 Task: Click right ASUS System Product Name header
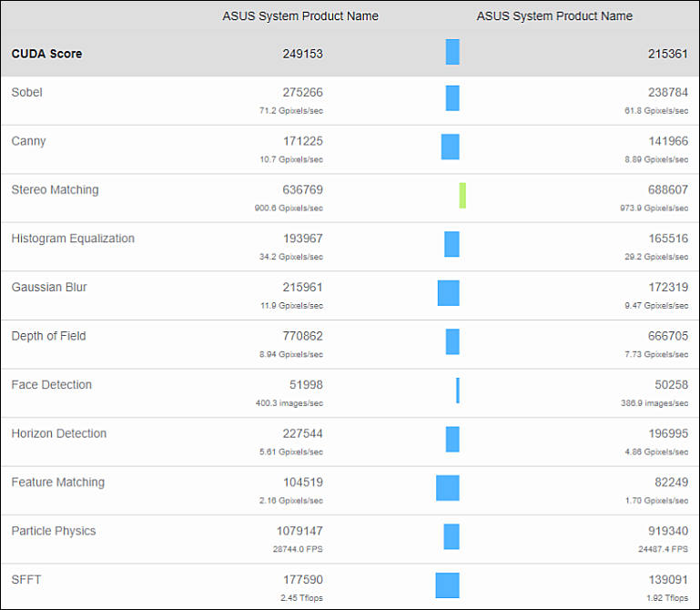point(554,16)
